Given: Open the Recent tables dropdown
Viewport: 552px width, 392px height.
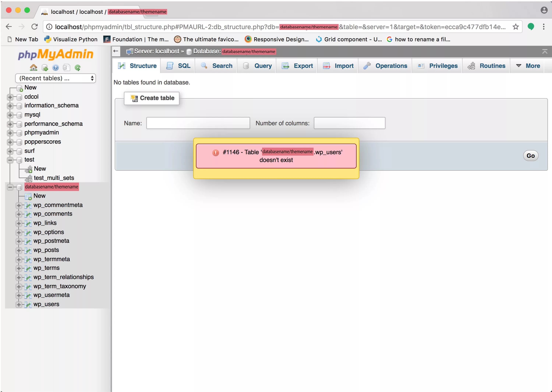Looking at the screenshot, I should pyautogui.click(x=56, y=78).
